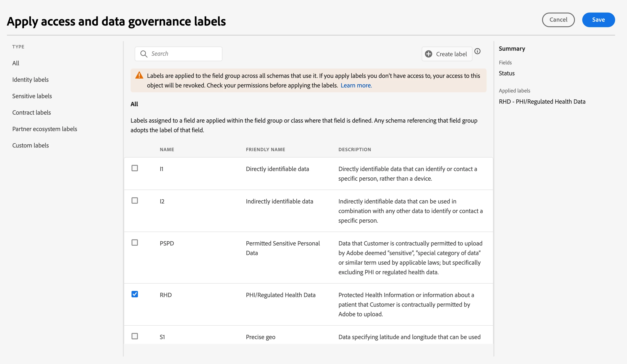Open Contract labels category
The width and height of the screenshot is (627, 364).
click(31, 112)
